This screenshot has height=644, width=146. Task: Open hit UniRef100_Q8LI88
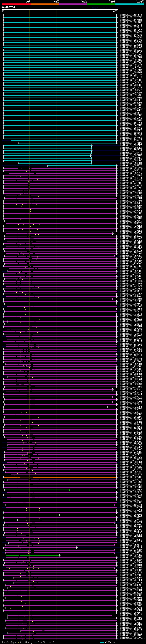coord(131,22)
